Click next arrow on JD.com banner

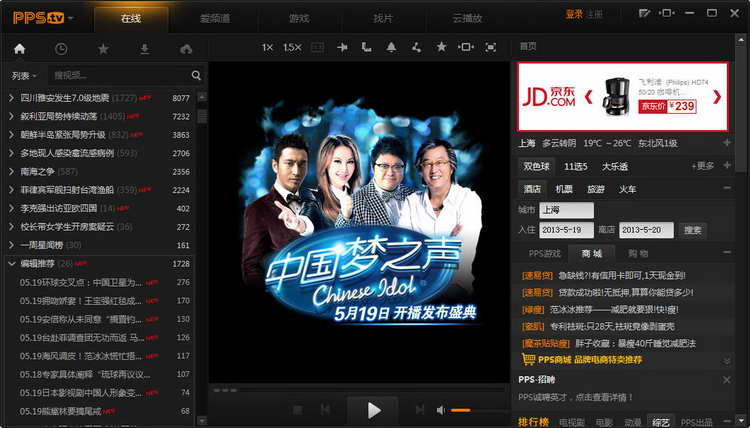717,97
